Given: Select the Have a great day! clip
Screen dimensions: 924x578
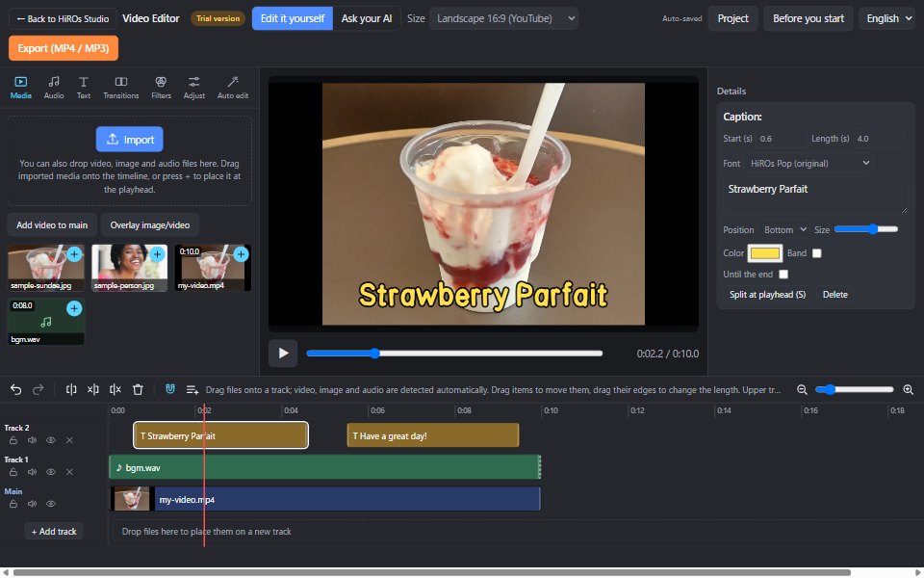Looking at the screenshot, I should pyautogui.click(x=433, y=435).
